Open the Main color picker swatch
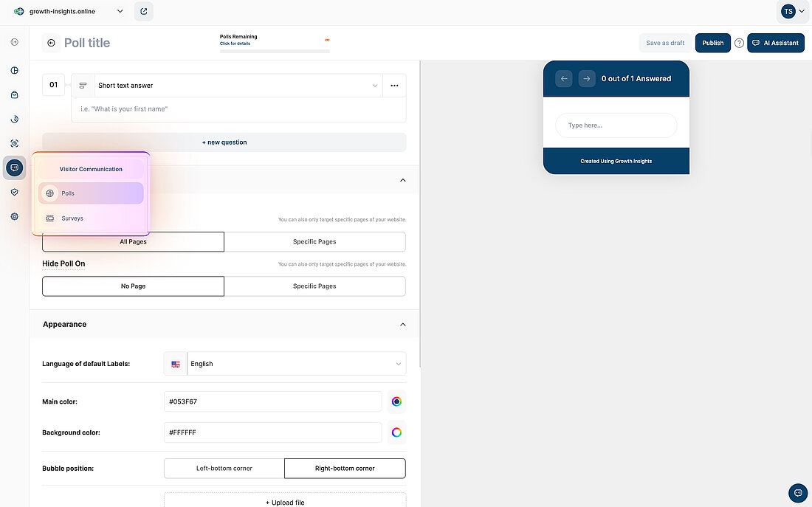 (396, 401)
